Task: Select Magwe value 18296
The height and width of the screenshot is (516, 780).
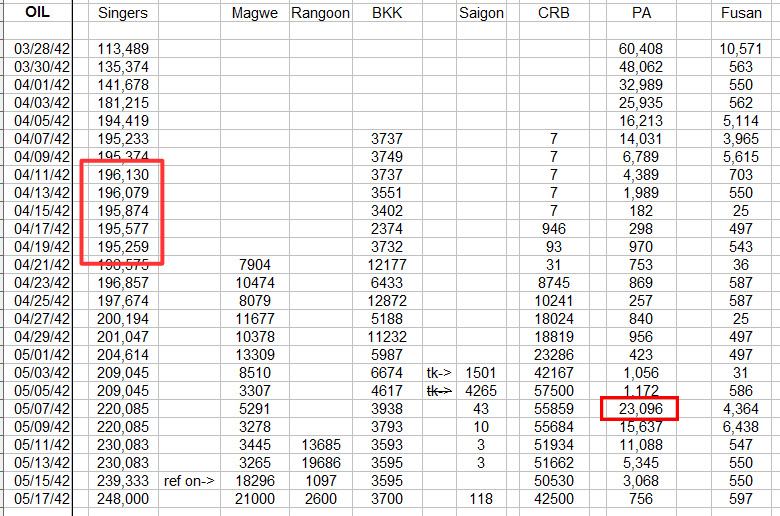Action: (255, 481)
